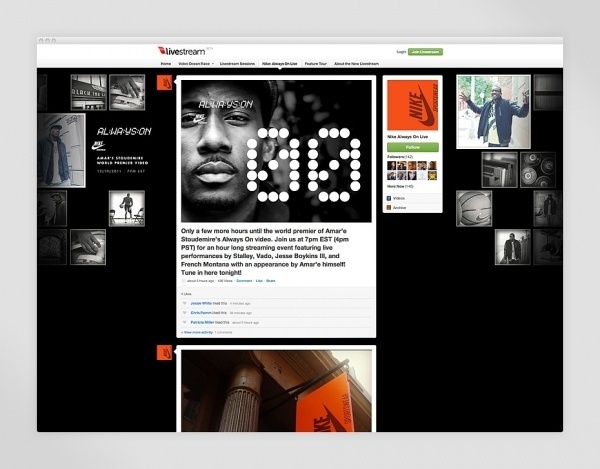Viewport: 600px width, 469px height.
Task: Click the 4 Likes label
Action: (x=186, y=294)
